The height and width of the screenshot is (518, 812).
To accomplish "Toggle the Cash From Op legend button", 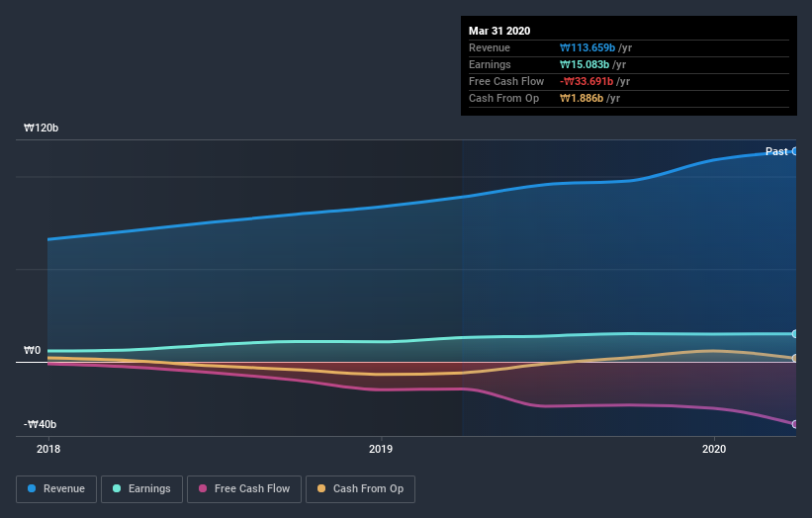I will pos(360,489).
